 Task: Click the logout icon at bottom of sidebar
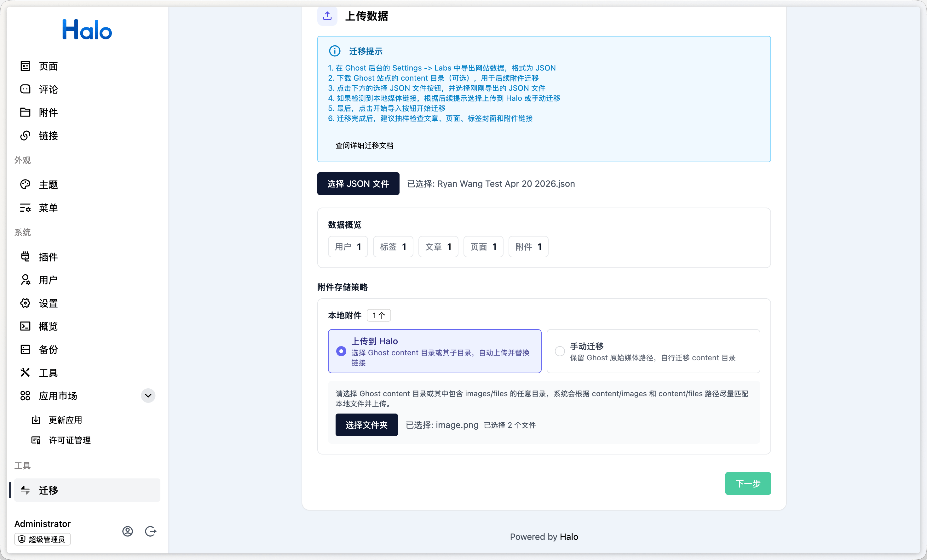point(151,531)
